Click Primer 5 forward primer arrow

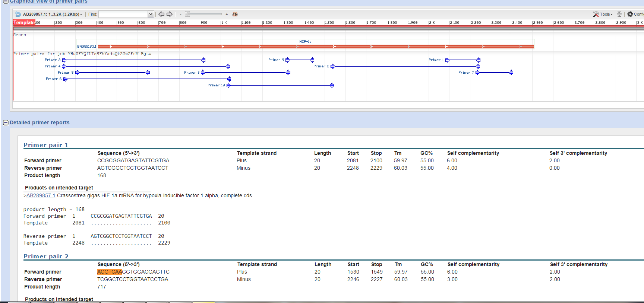(203, 73)
